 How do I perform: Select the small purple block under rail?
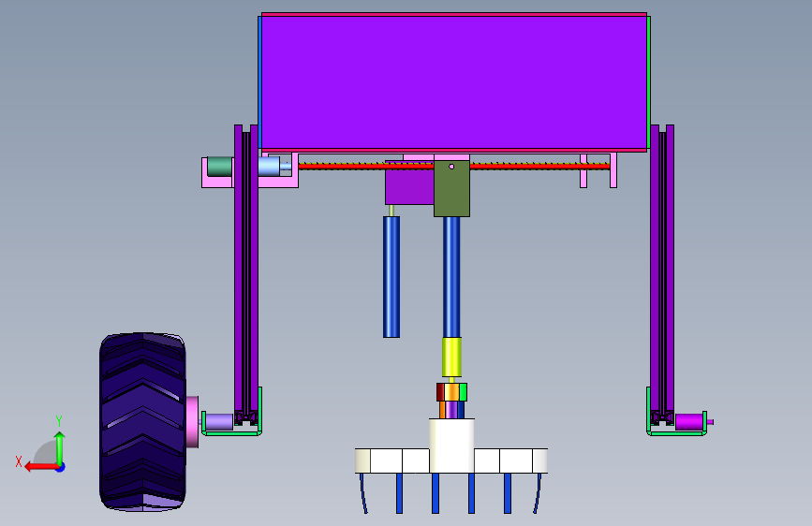coord(409,183)
